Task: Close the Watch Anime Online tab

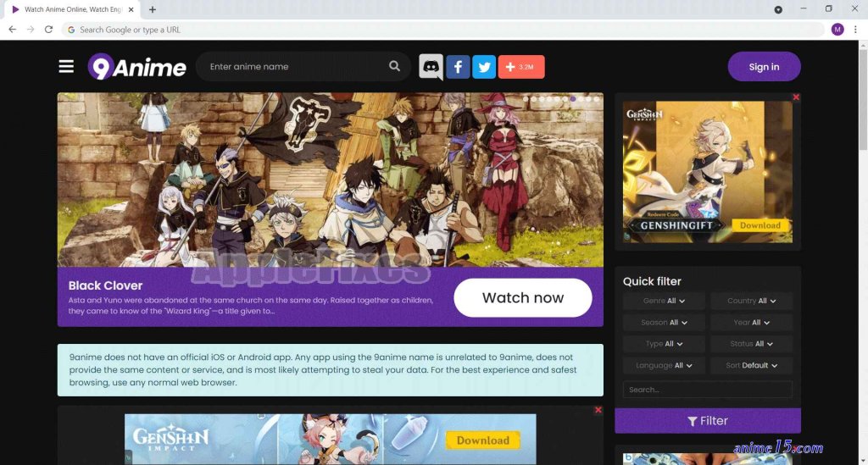Action: pyautogui.click(x=131, y=9)
